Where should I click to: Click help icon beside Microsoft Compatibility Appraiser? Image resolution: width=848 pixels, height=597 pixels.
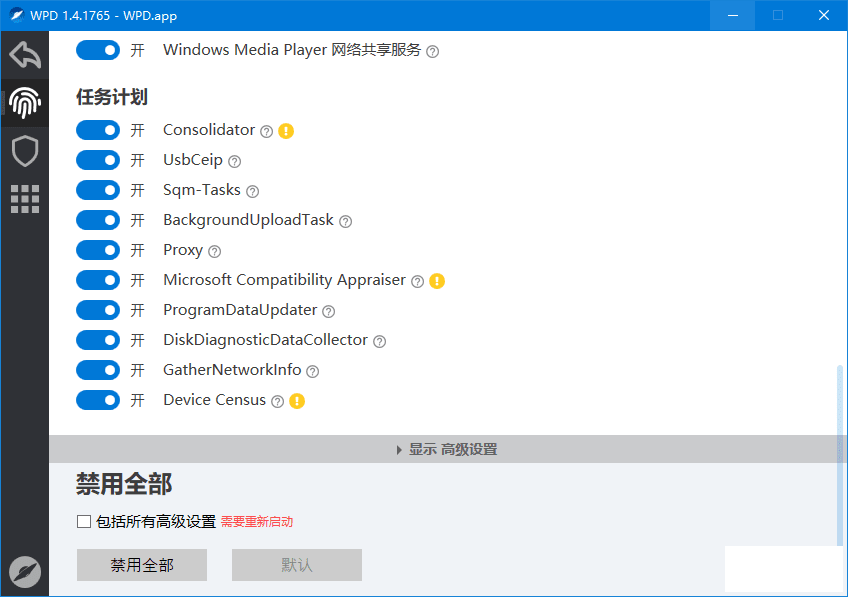(x=417, y=281)
